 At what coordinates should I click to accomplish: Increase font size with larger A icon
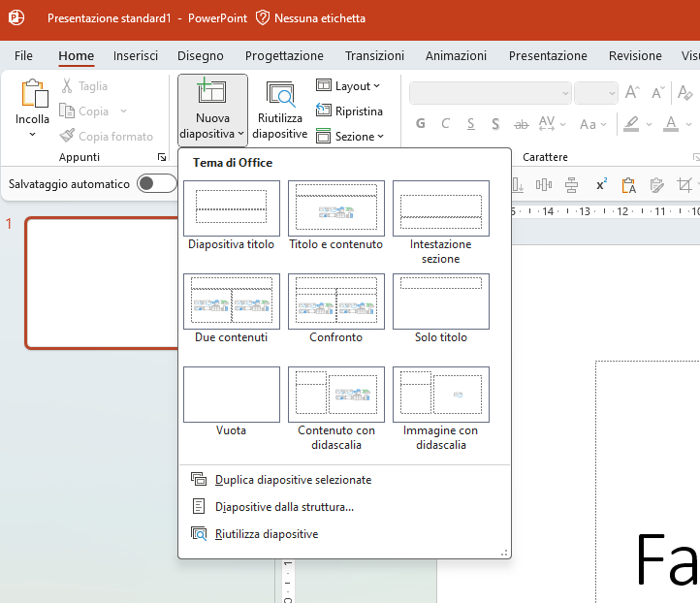[x=632, y=93]
